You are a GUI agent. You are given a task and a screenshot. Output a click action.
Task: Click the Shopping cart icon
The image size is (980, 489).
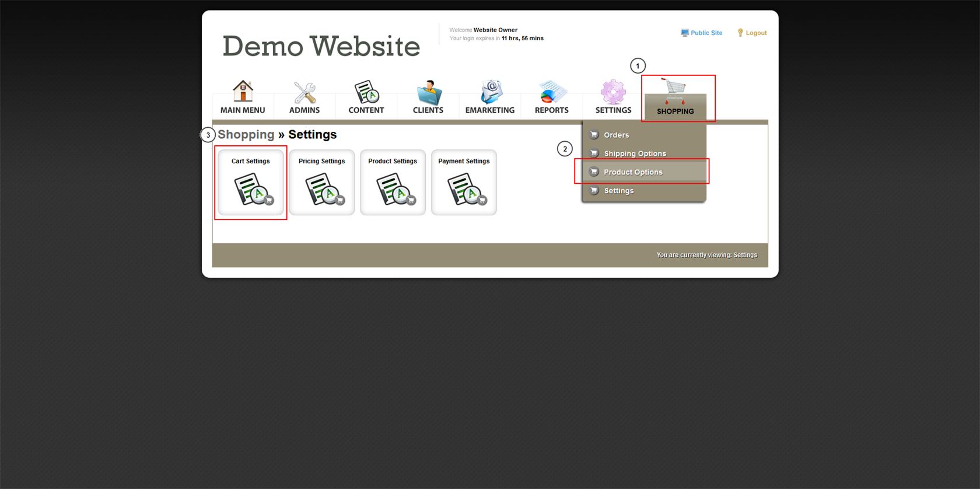click(675, 91)
